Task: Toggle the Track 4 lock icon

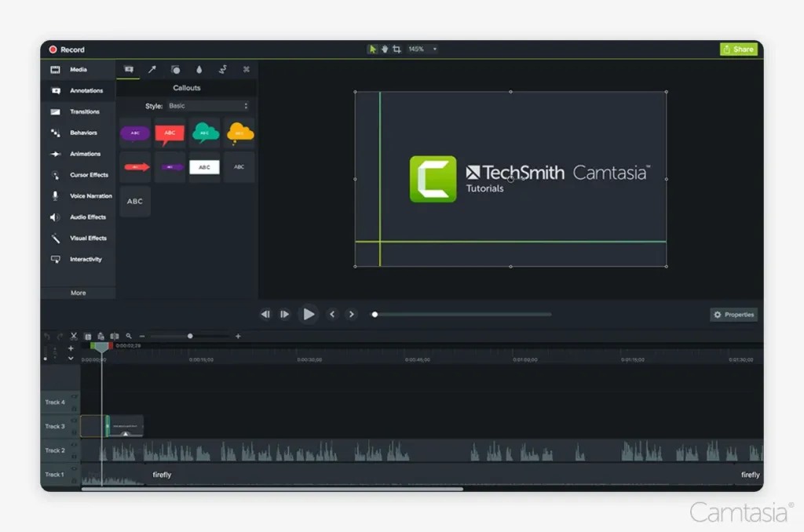Action: point(74,409)
